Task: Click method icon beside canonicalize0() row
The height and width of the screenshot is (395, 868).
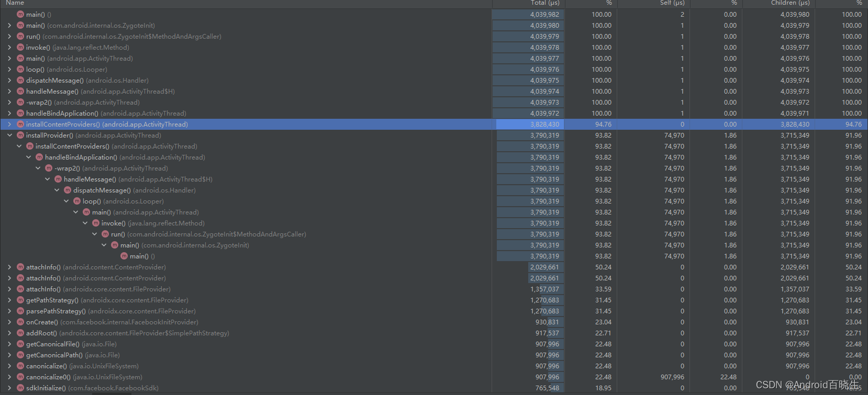Action: [20, 377]
